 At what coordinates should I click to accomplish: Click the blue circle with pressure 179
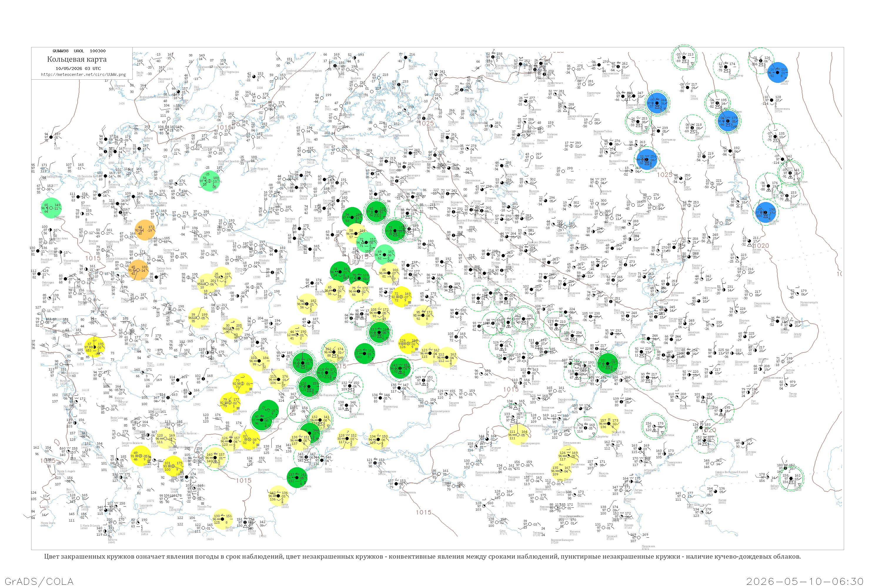click(728, 121)
